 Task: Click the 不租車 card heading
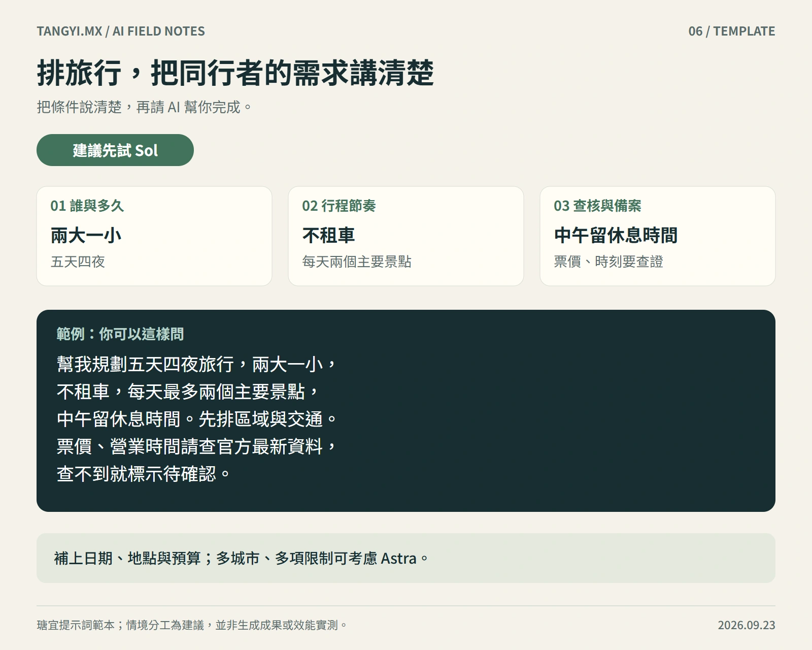tap(329, 235)
